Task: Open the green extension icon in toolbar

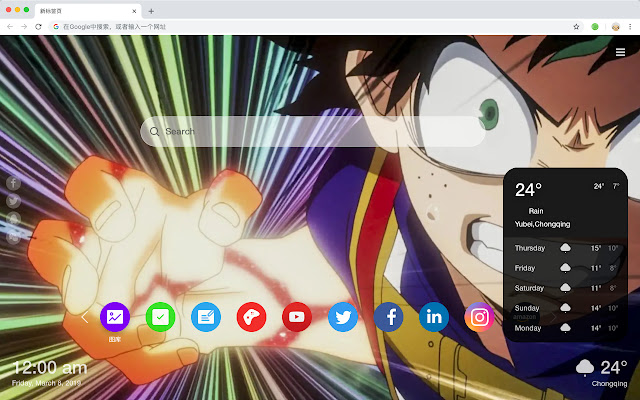Action: [x=595, y=27]
